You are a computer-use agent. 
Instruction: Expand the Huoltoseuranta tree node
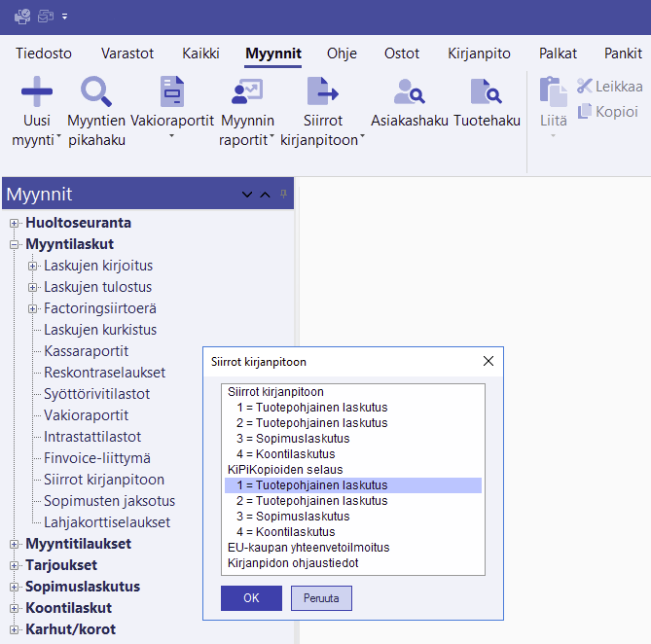15,223
